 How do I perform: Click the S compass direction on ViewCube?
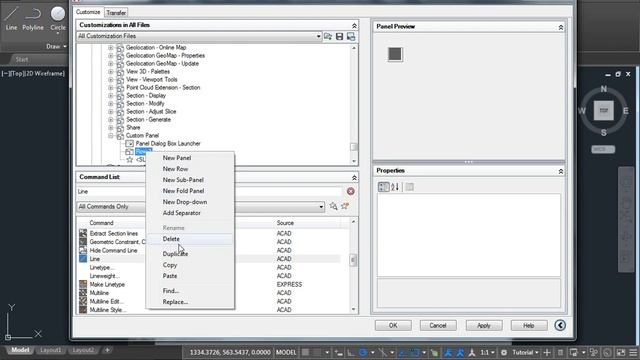point(604,133)
